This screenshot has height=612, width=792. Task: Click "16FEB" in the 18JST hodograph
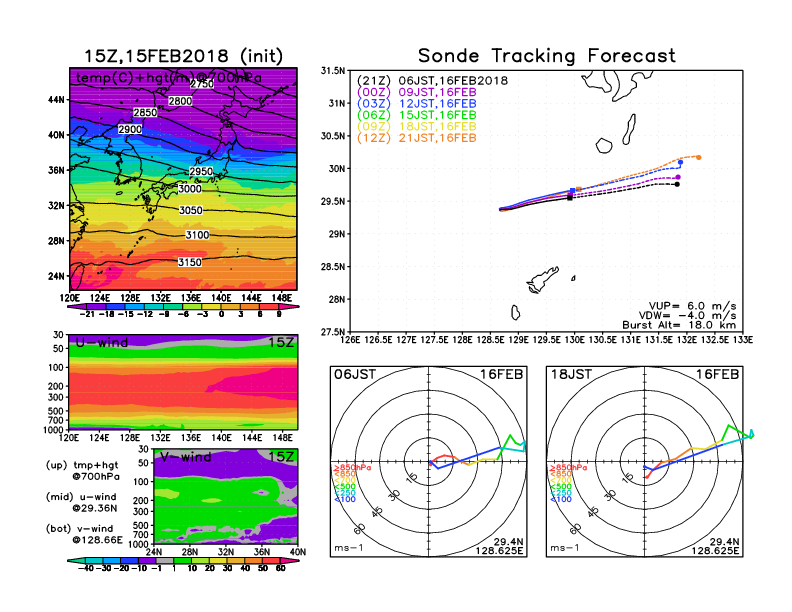[x=718, y=374]
